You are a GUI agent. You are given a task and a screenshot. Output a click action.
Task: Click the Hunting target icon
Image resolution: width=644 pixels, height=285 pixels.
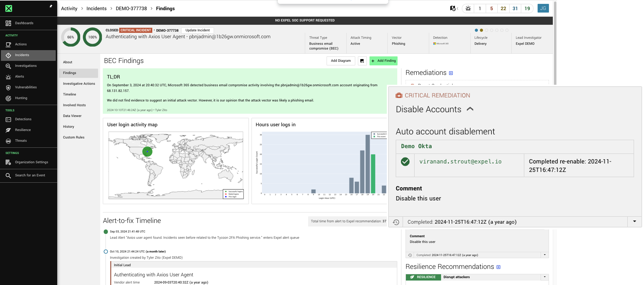pos(8,98)
